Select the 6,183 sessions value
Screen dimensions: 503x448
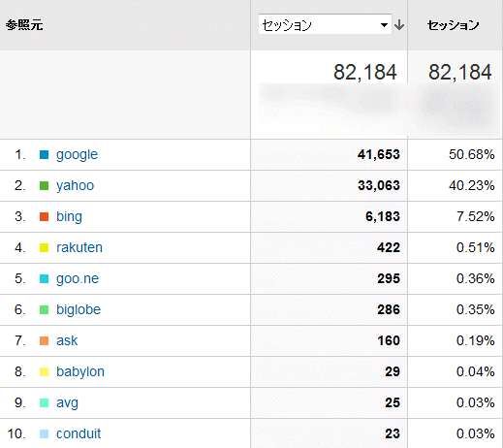coord(383,217)
